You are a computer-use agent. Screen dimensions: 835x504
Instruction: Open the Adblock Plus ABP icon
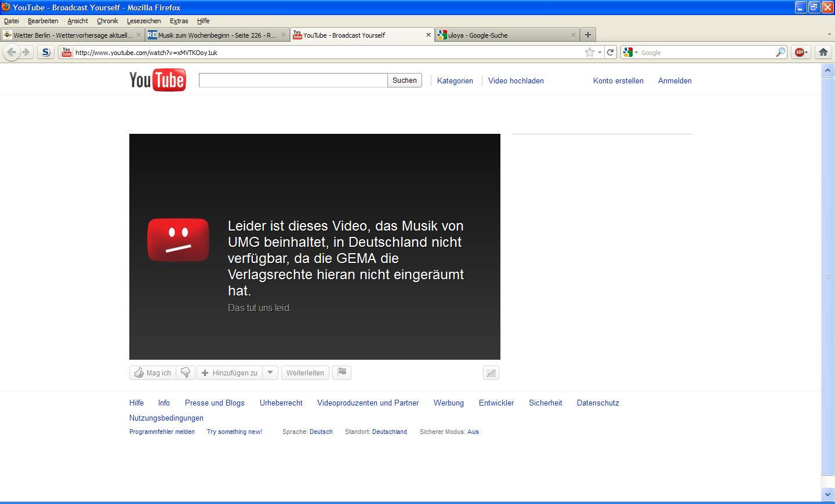800,52
